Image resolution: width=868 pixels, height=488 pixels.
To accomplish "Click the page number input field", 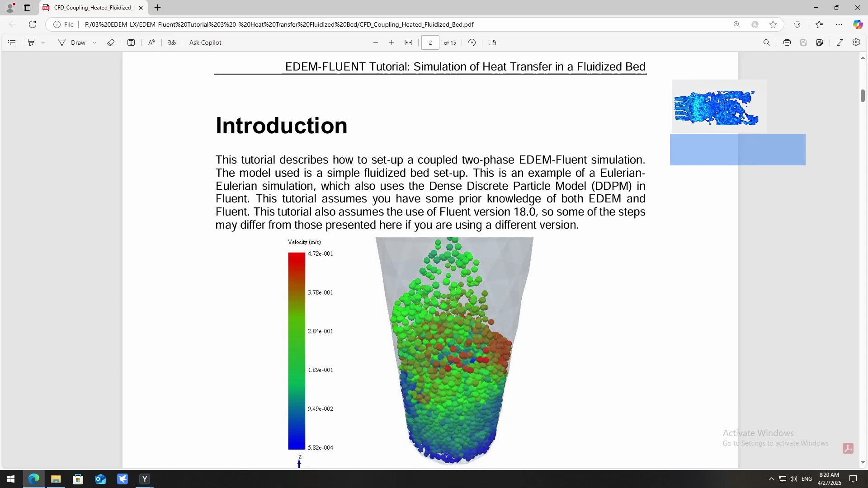I will [430, 42].
